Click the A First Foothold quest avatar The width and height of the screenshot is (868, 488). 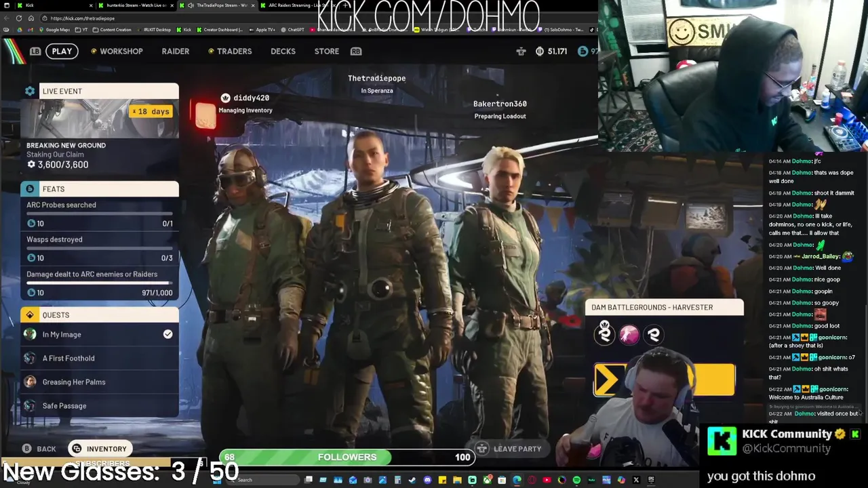pyautogui.click(x=30, y=358)
